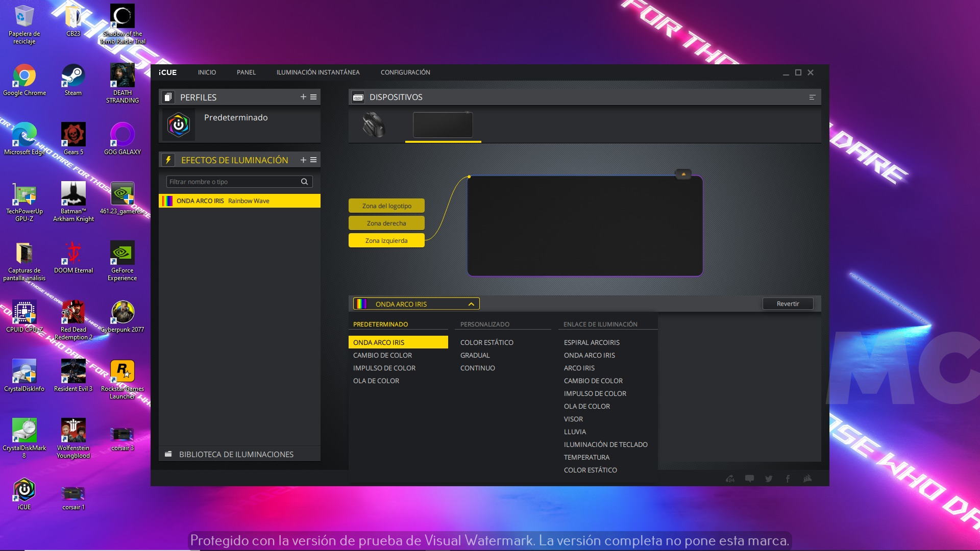Click search magnifier in effects filter
The width and height of the screenshot is (980, 551).
click(304, 182)
